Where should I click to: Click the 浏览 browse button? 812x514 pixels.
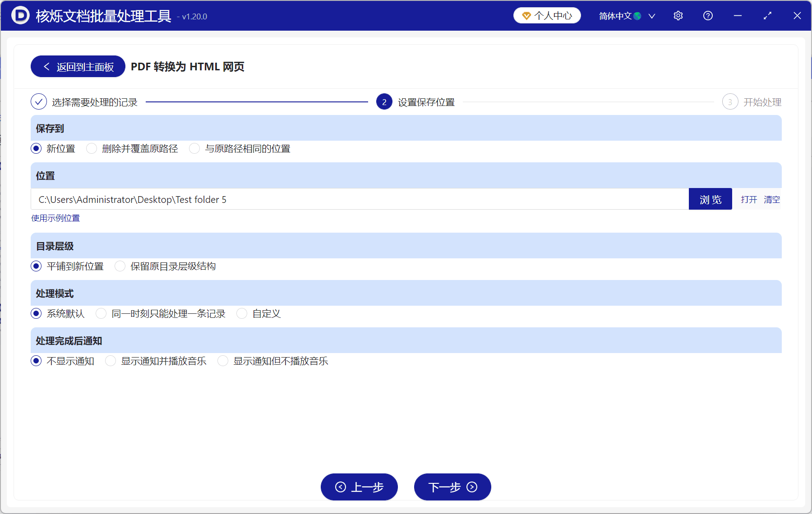pos(710,199)
